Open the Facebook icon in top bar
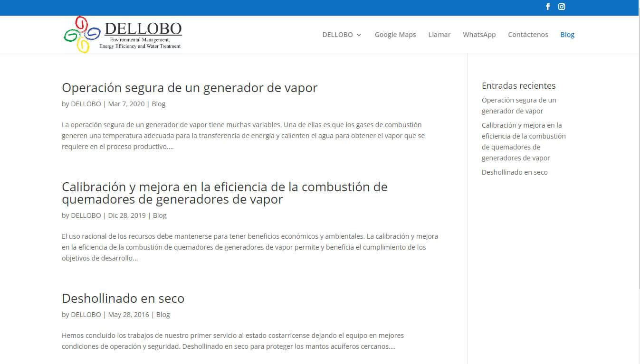Screen dimensions: 640x364 pos(548,7)
